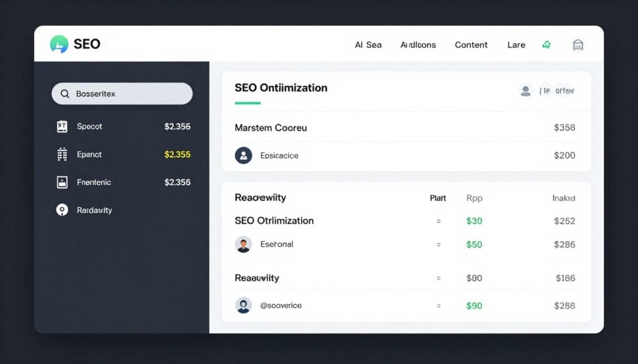The width and height of the screenshot is (638, 364).
Task: Click the Reauviity row title
Action: click(x=257, y=278)
